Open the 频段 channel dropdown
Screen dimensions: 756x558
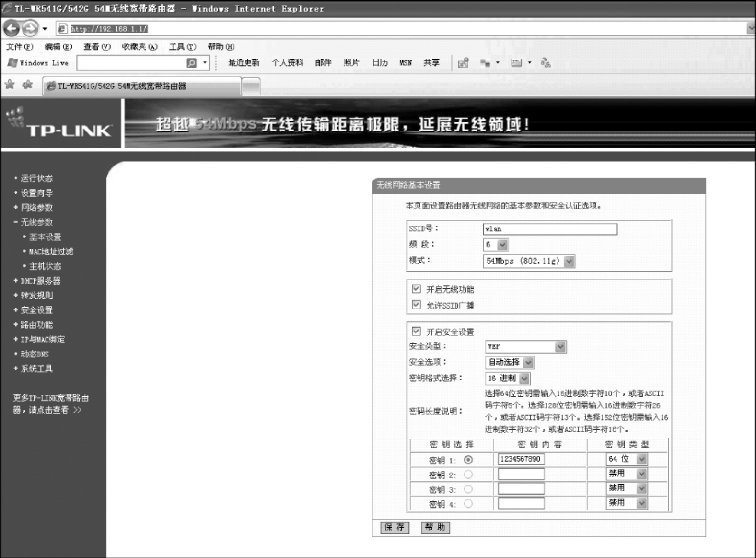(496, 245)
